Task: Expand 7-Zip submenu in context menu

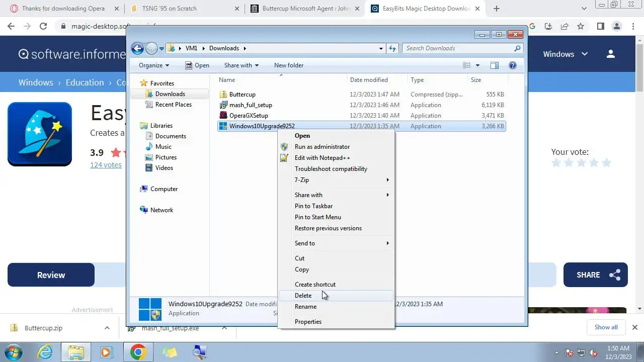Action: pyautogui.click(x=336, y=180)
